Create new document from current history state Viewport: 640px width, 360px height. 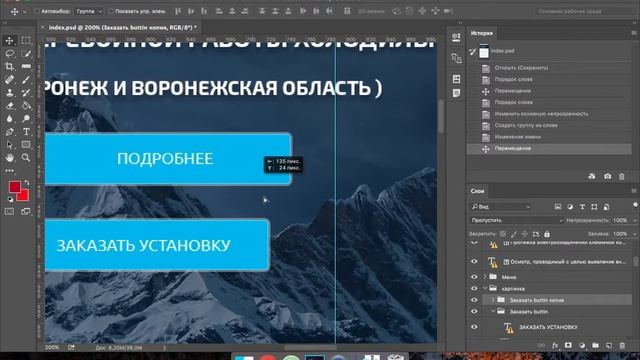pyautogui.click(x=592, y=176)
